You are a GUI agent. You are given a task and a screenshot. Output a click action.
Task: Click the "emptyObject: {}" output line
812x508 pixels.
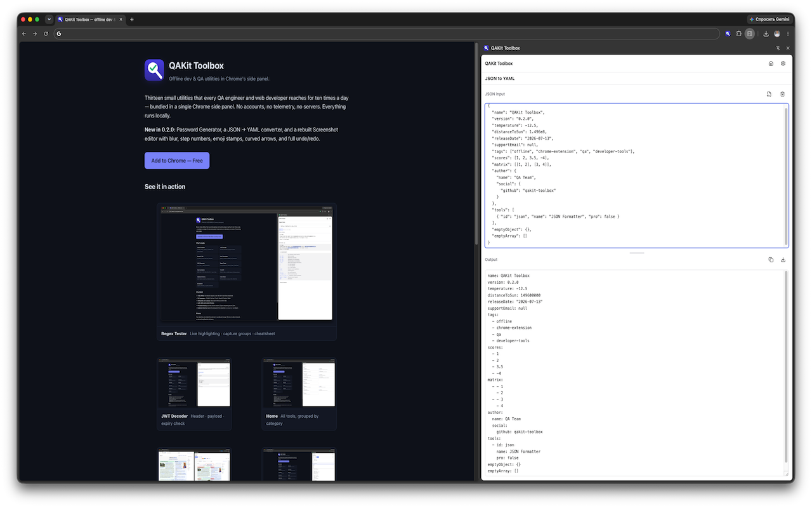tap(504, 464)
